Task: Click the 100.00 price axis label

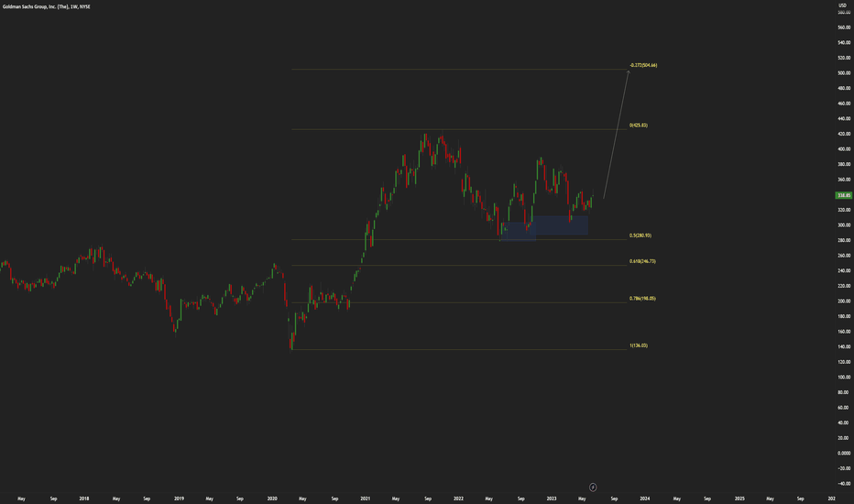Action: [x=844, y=377]
